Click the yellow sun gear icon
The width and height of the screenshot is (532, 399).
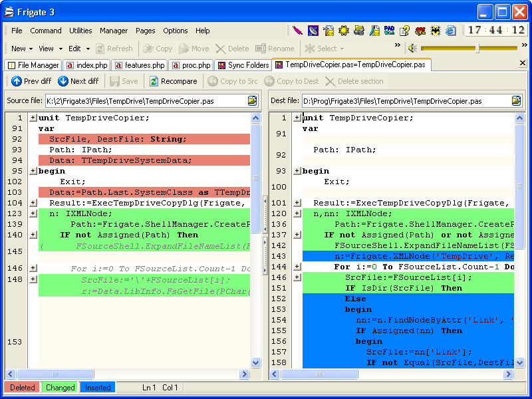click(x=343, y=31)
